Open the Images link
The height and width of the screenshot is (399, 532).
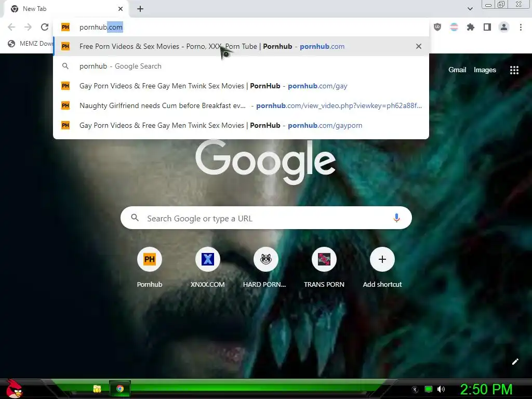pyautogui.click(x=485, y=70)
